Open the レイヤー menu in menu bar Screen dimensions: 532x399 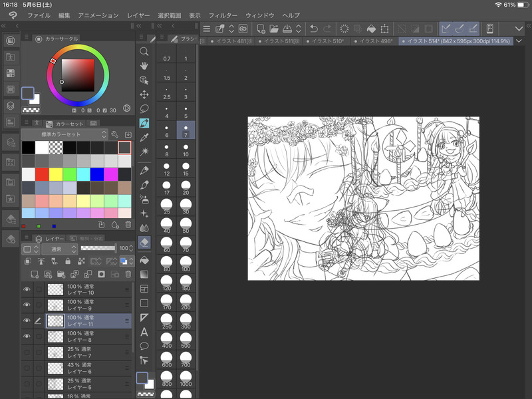click(138, 15)
